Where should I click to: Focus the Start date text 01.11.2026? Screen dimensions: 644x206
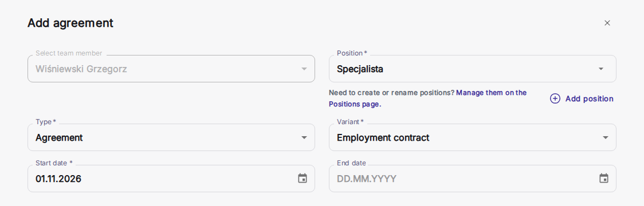tap(58, 179)
